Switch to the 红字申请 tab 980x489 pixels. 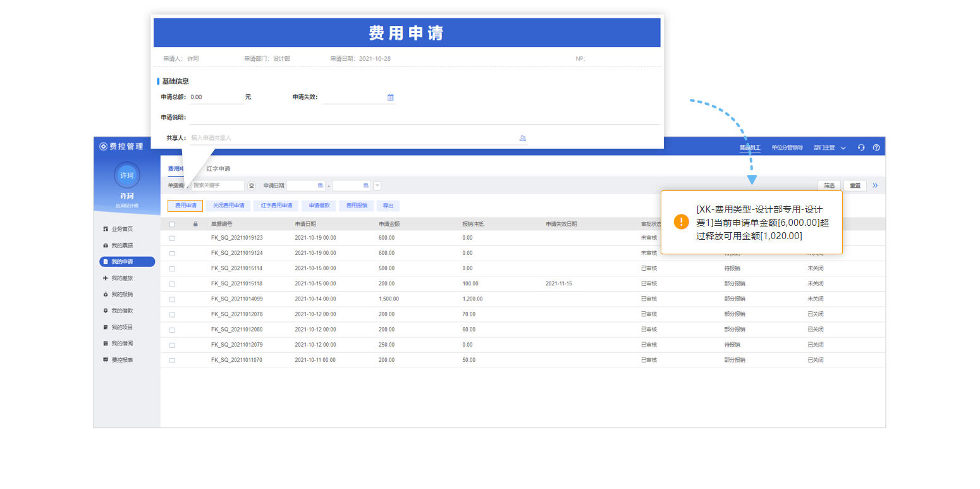click(217, 169)
